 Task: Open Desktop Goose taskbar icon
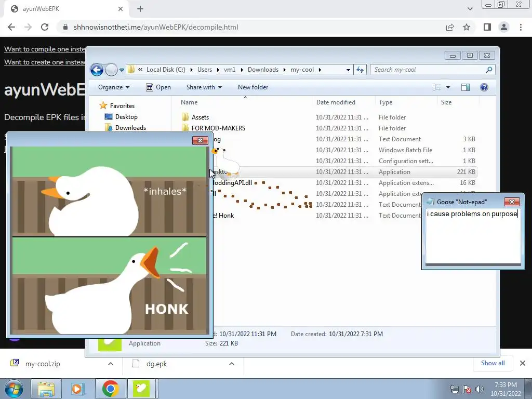click(142, 389)
